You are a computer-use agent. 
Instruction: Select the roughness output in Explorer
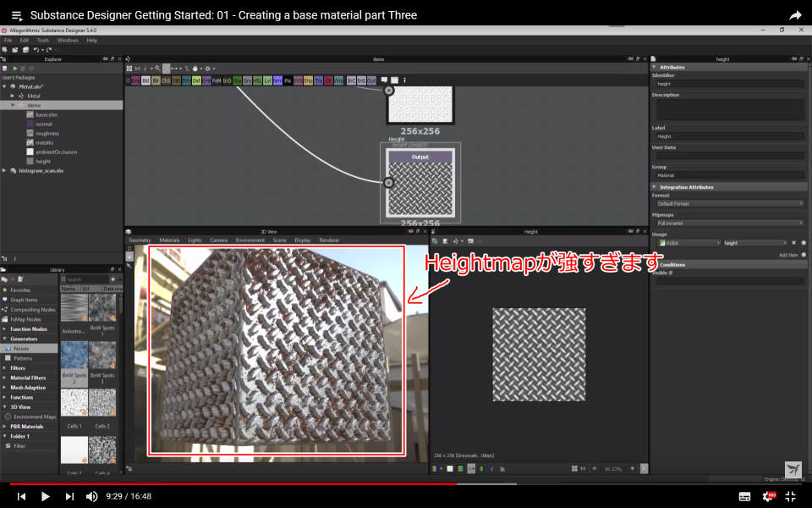pyautogui.click(x=47, y=133)
